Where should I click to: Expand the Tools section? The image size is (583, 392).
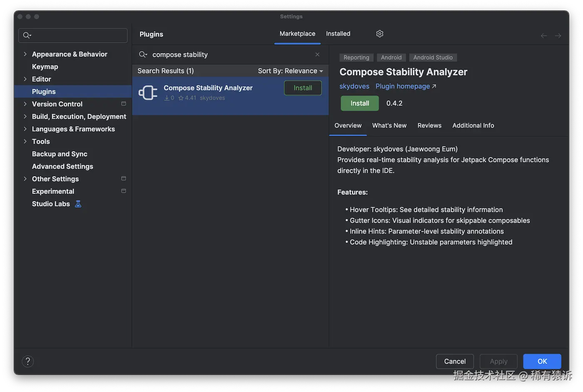tap(25, 142)
